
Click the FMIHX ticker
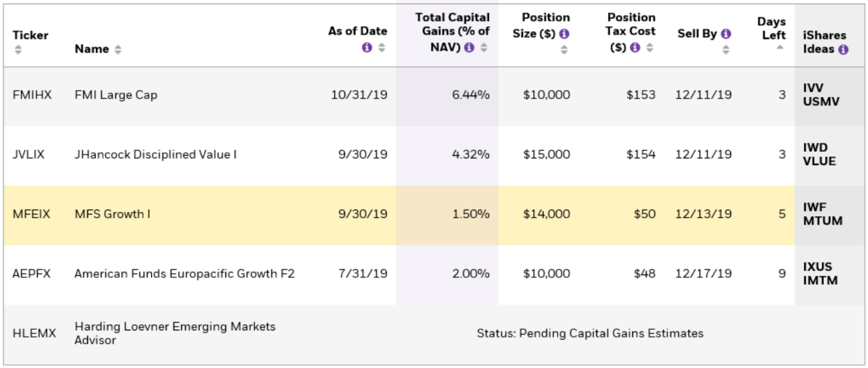click(32, 95)
